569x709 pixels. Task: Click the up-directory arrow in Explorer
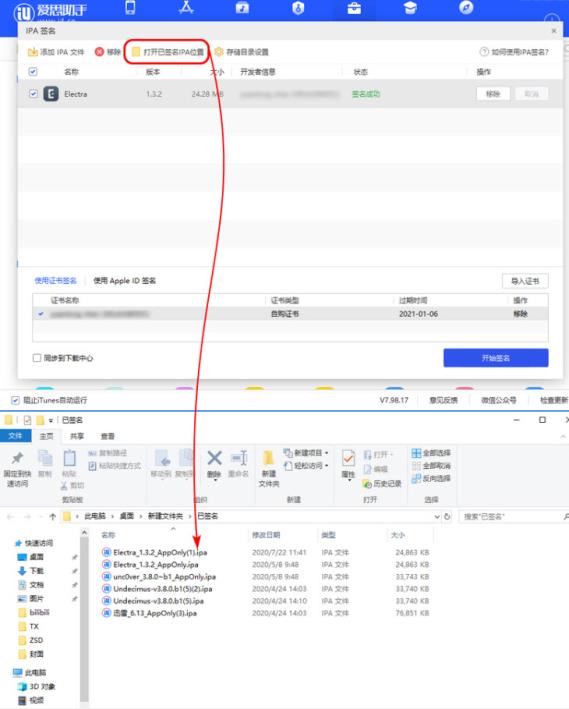(x=52, y=516)
